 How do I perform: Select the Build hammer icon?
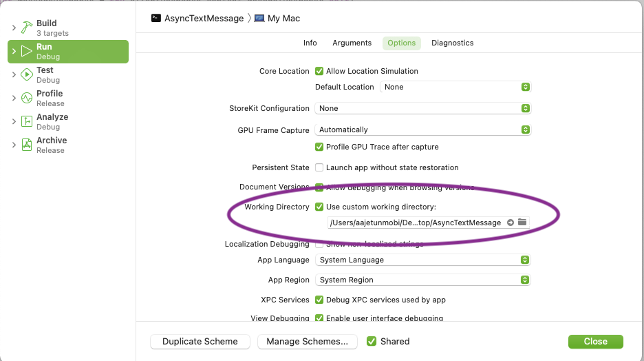27,28
